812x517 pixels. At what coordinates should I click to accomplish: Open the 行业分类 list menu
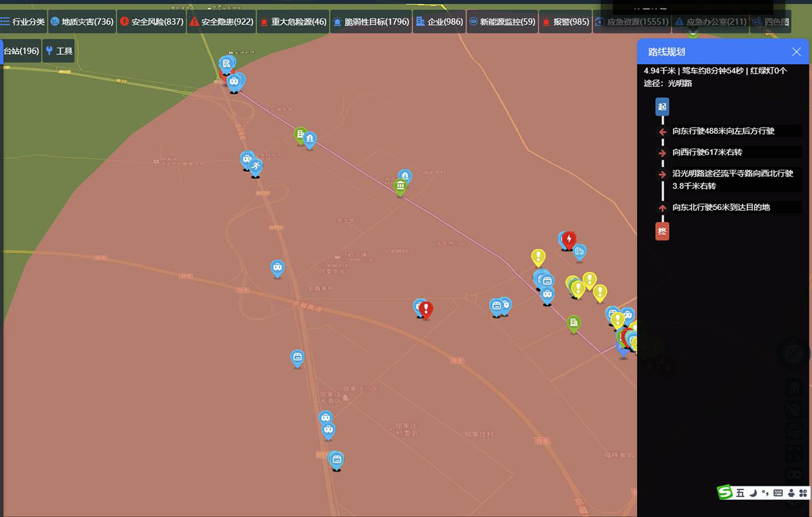coord(23,22)
